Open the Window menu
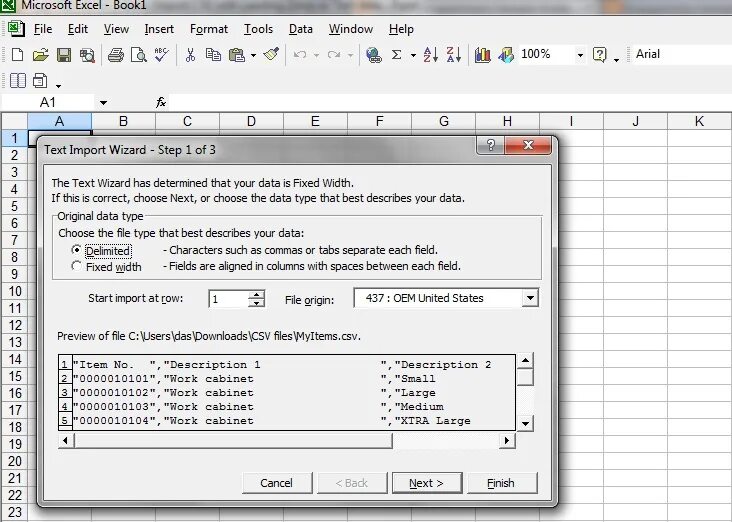The height and width of the screenshot is (522, 732). (x=351, y=29)
